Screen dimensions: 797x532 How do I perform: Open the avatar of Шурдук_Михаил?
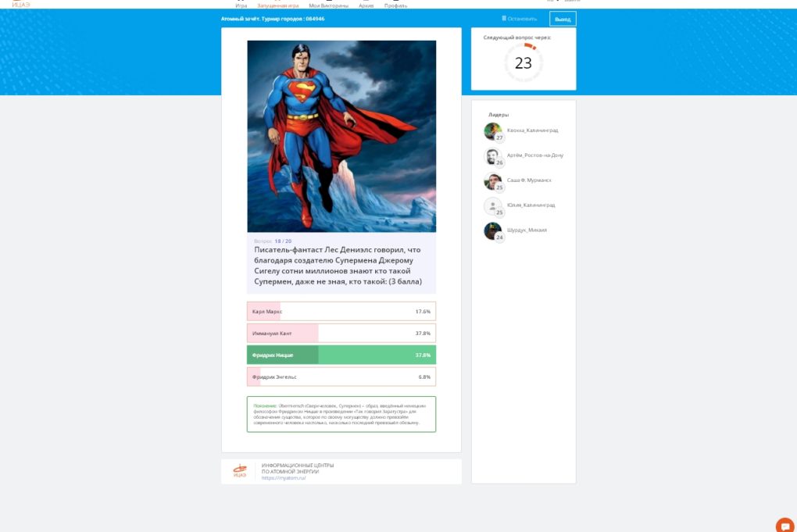pyautogui.click(x=492, y=230)
